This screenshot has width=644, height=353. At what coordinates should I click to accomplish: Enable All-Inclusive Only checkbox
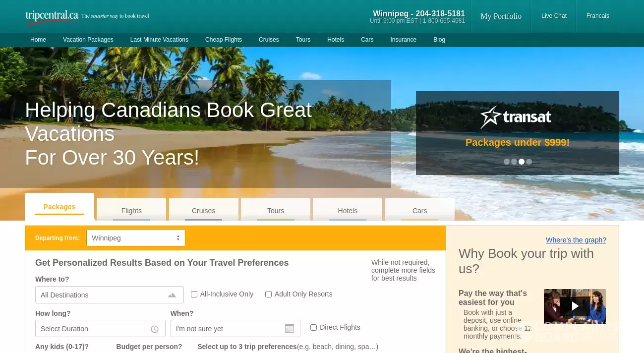194,294
